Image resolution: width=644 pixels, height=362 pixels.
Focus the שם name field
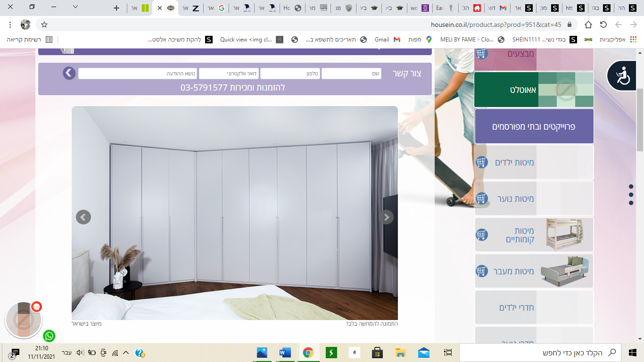coord(352,74)
